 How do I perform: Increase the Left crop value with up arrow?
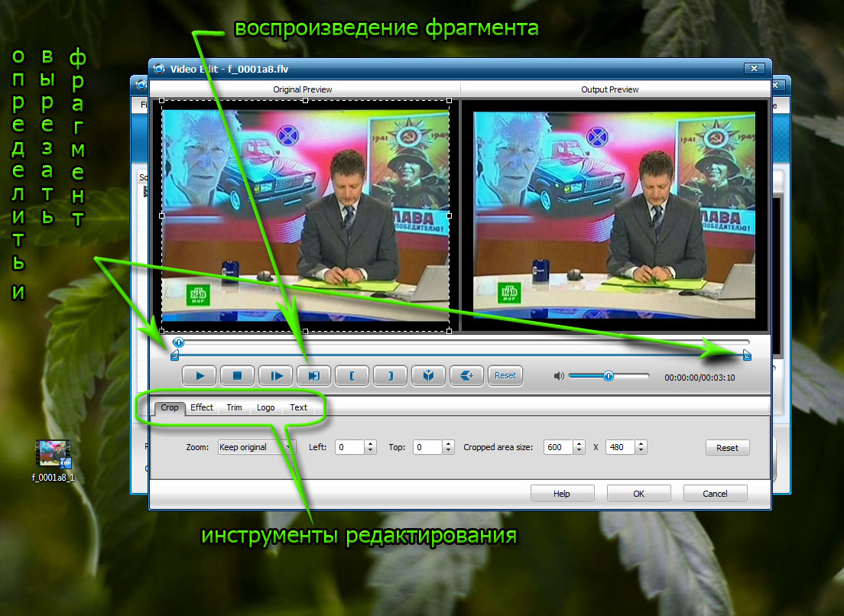click(370, 444)
